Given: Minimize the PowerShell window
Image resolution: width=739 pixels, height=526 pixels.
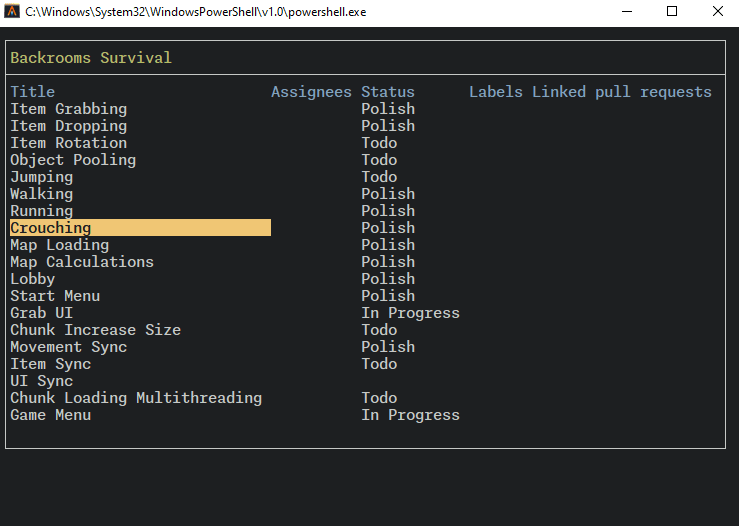Looking at the screenshot, I should pyautogui.click(x=626, y=11).
